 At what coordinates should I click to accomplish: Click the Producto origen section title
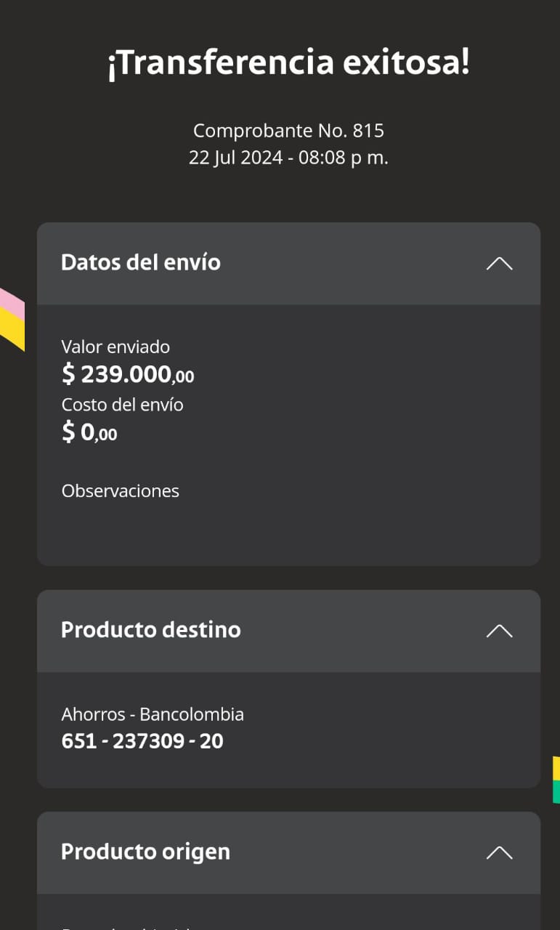(x=145, y=852)
